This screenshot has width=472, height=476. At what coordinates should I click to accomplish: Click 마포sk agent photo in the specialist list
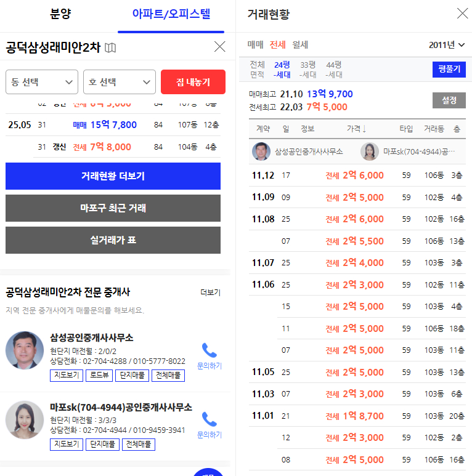coord(25,420)
